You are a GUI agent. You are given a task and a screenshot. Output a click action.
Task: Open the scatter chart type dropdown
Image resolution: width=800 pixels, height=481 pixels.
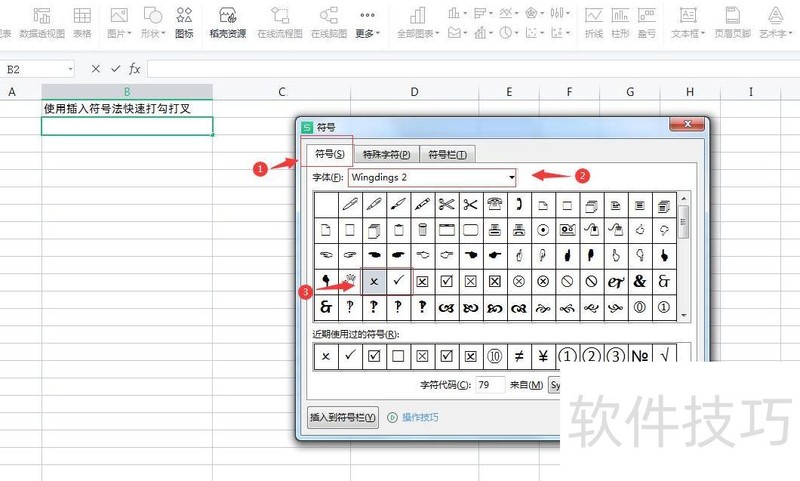tap(534, 33)
